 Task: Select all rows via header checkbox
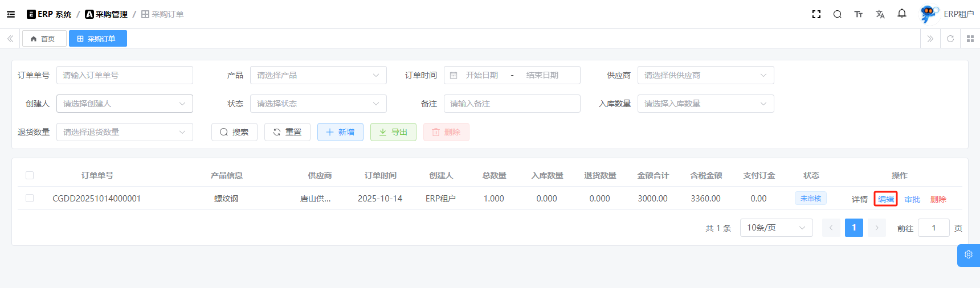[30, 175]
